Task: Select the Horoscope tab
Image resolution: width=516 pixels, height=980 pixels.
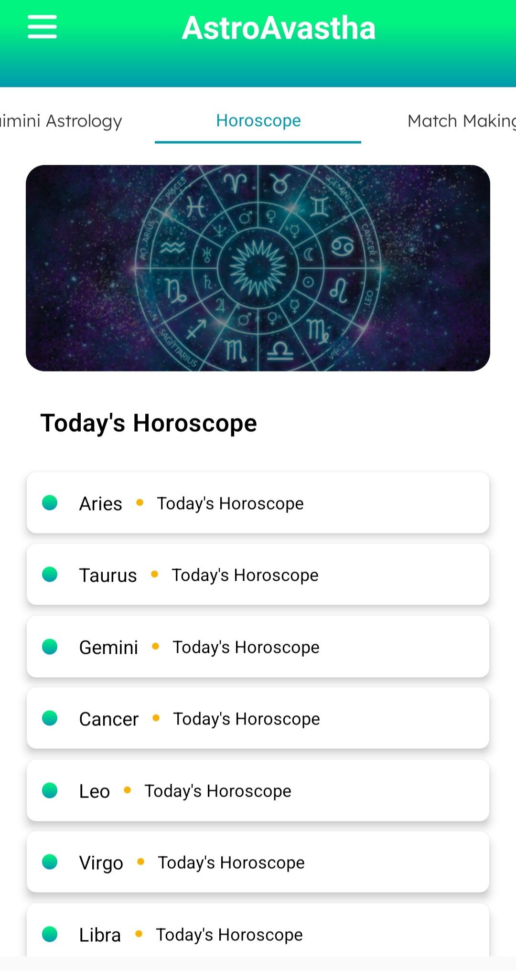Action: (258, 121)
